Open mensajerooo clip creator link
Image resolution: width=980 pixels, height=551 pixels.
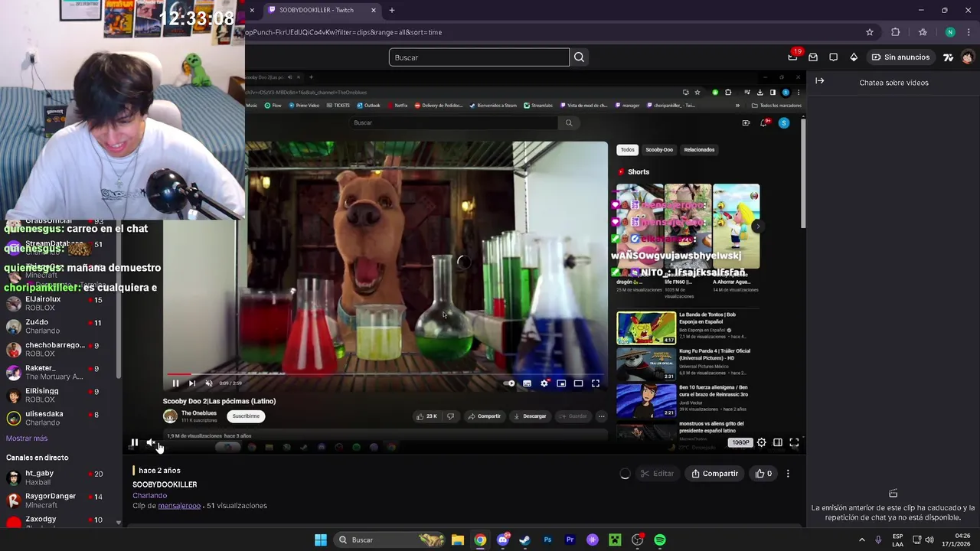click(179, 506)
